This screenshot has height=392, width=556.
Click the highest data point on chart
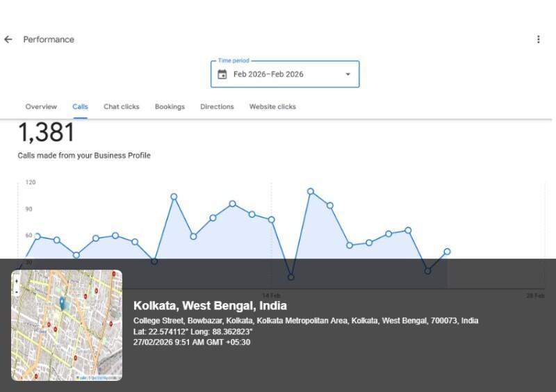click(311, 191)
